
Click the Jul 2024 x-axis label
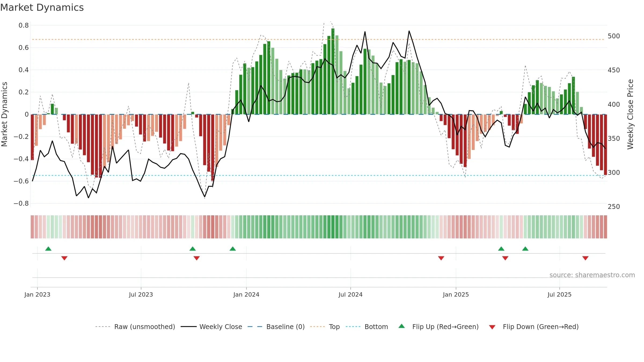[x=350, y=295]
